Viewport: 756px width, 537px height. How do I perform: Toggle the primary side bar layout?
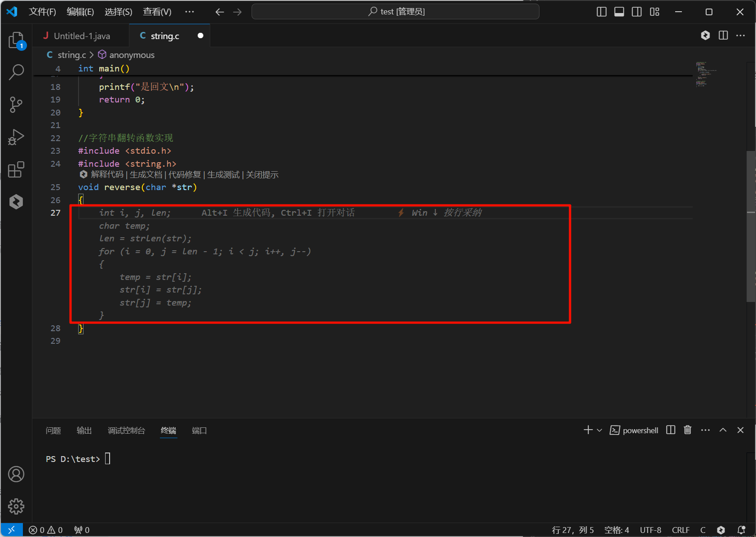[601, 12]
